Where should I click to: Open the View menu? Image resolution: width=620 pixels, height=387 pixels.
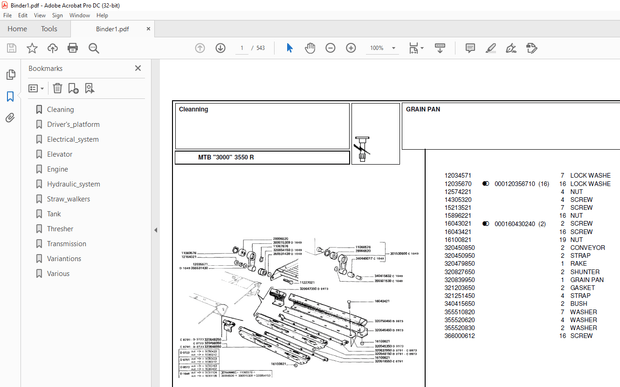(40, 15)
